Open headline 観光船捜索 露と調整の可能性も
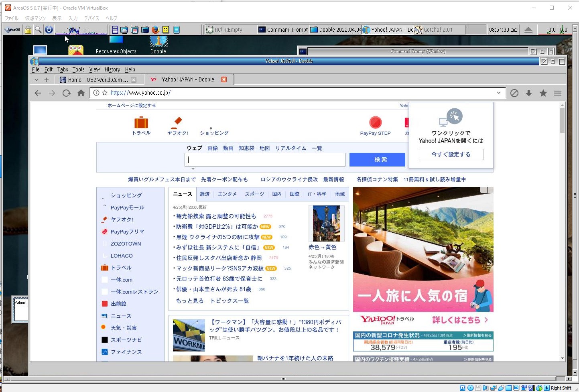Image resolution: width=579 pixels, height=392 pixels. [x=216, y=216]
